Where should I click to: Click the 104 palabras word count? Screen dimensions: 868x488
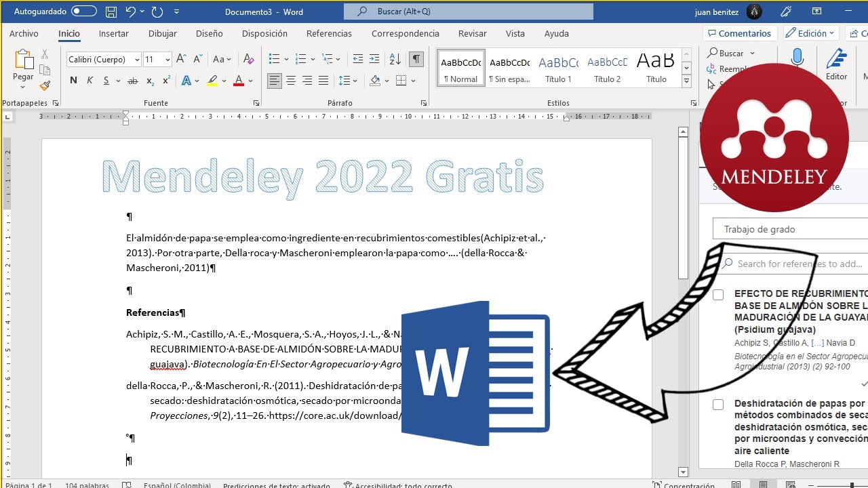(87, 485)
